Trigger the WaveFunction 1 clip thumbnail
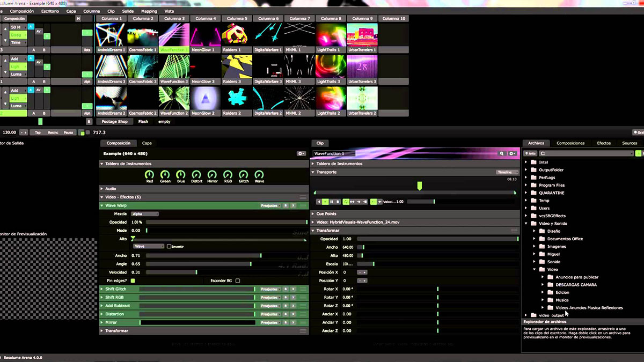644x362 pixels. click(x=174, y=36)
